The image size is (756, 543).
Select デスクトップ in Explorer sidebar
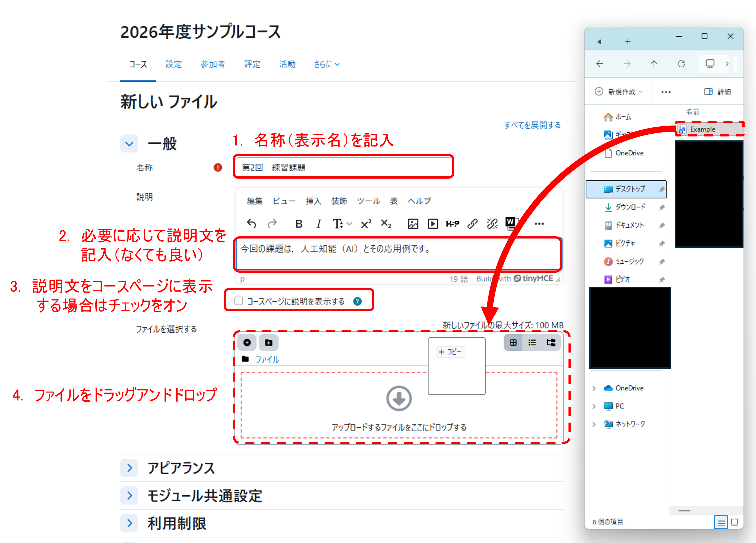pos(626,189)
